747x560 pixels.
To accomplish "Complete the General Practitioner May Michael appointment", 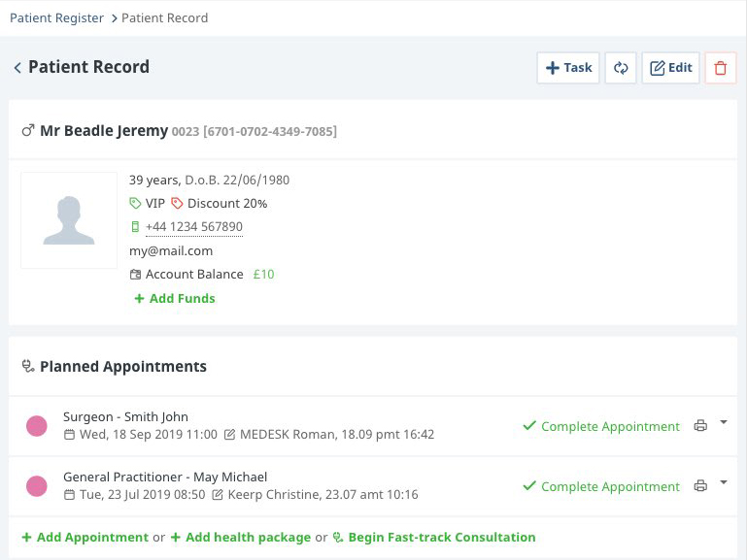I will tap(601, 487).
